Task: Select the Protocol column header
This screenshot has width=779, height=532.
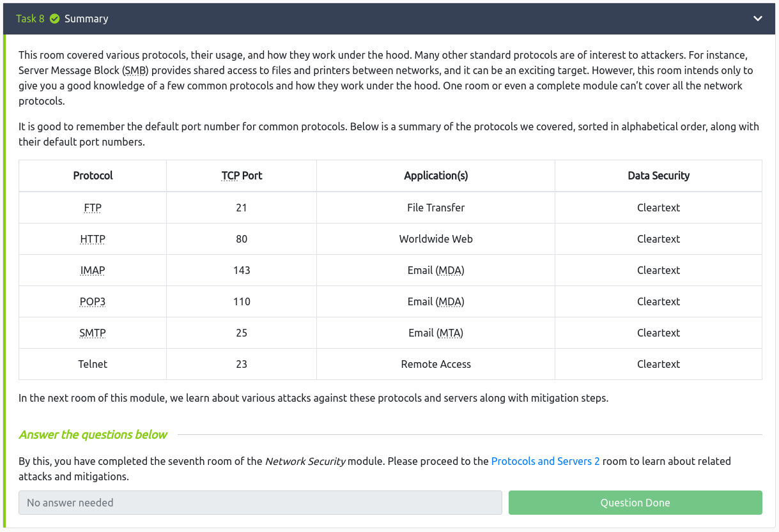Action: (x=93, y=176)
